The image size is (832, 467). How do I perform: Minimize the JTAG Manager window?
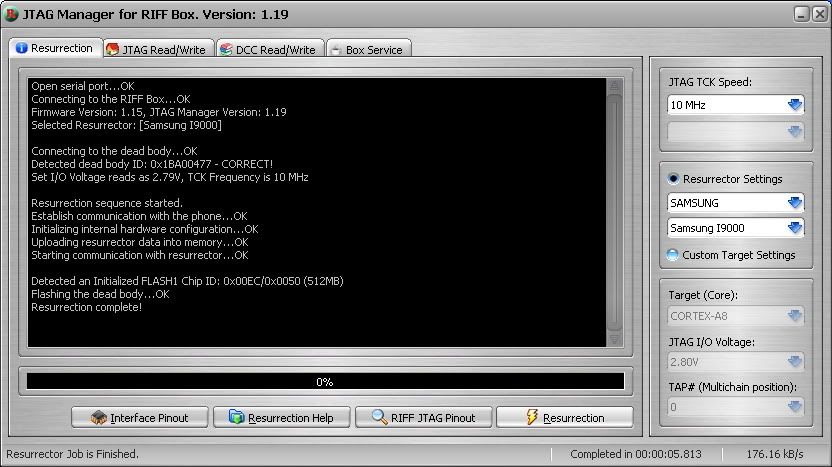pyautogui.click(x=801, y=14)
